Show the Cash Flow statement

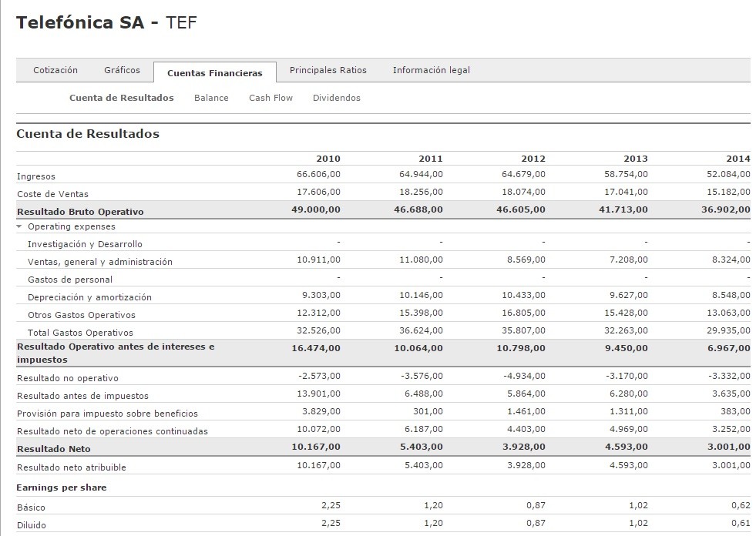(271, 97)
